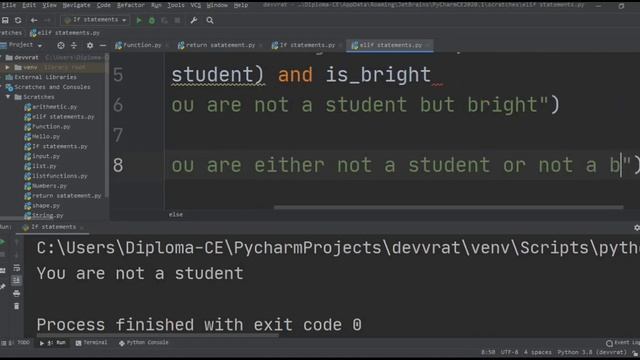Viewport: 640px width, 360px height.
Task: Pin the run tab with the pin icon
Action: pyautogui.click(x=2, y=287)
